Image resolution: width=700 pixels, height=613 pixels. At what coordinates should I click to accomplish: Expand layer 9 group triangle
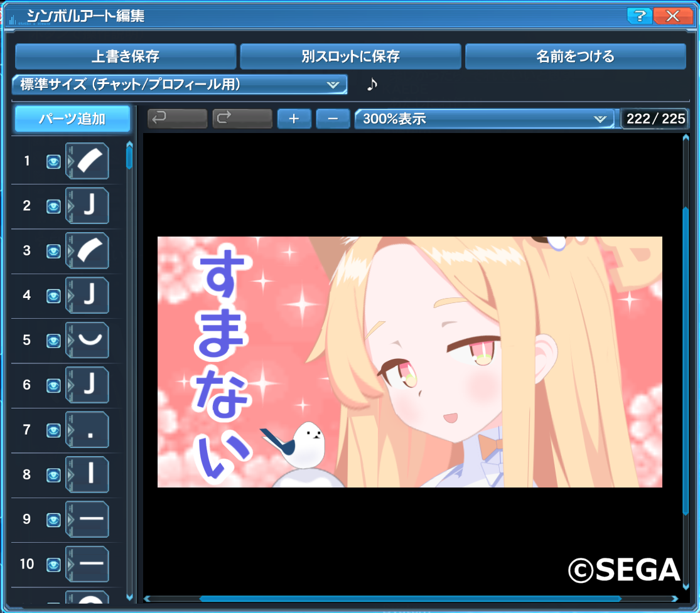coord(70,520)
